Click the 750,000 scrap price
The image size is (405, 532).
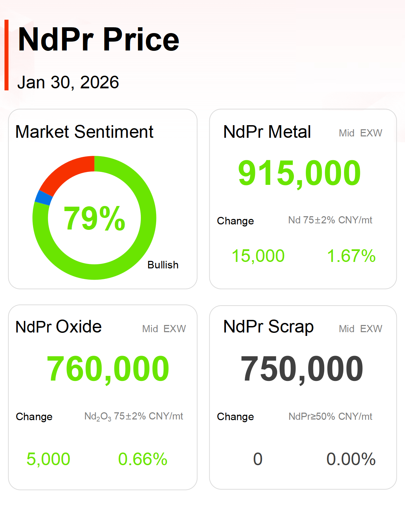click(x=302, y=369)
